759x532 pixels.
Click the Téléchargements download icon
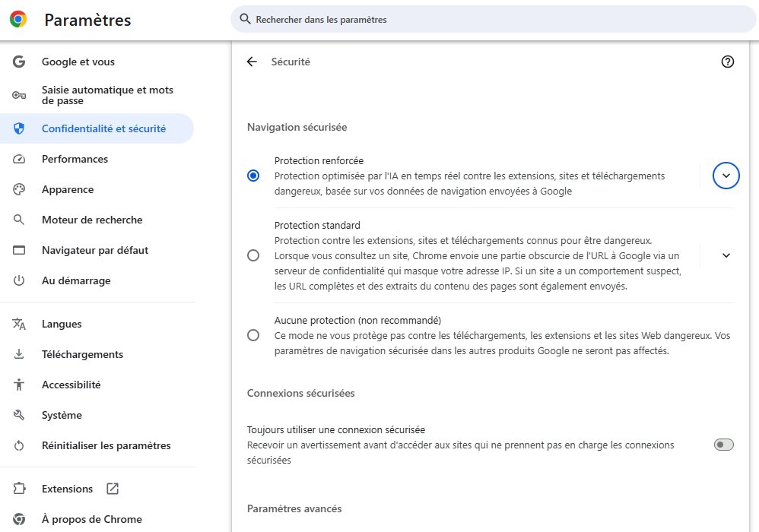[x=19, y=354]
